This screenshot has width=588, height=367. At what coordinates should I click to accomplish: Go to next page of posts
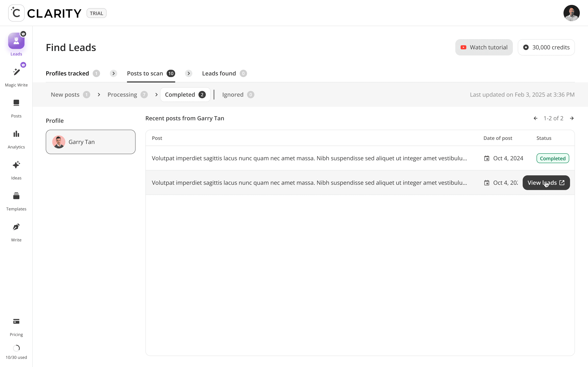click(x=572, y=118)
